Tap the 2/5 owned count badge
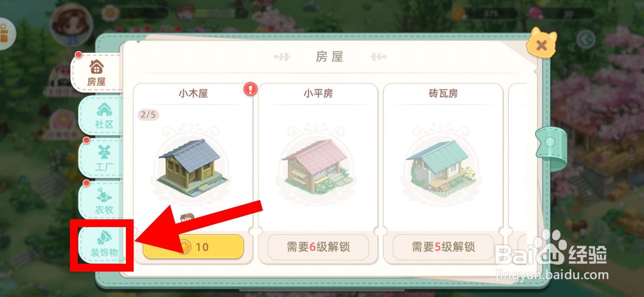 click(148, 115)
